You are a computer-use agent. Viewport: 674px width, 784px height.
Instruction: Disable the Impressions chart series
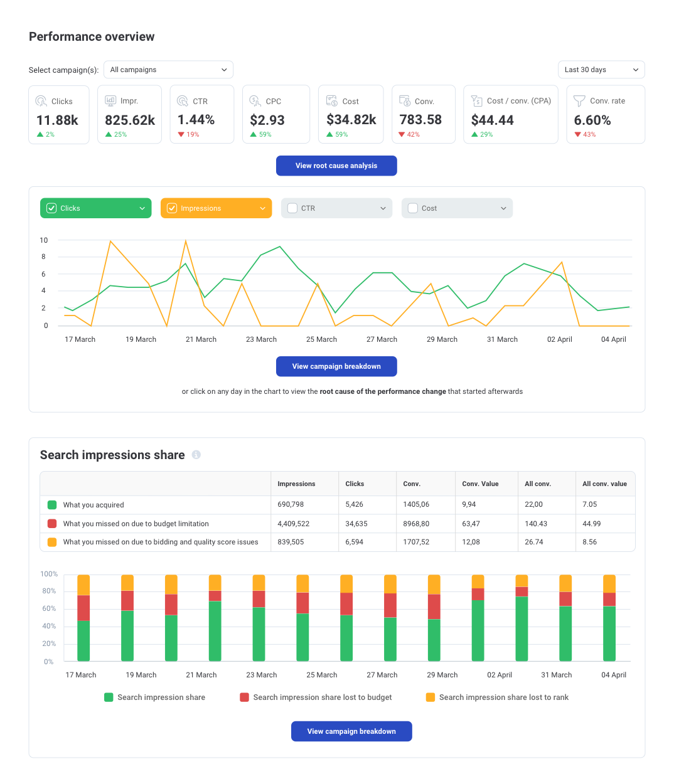point(171,208)
